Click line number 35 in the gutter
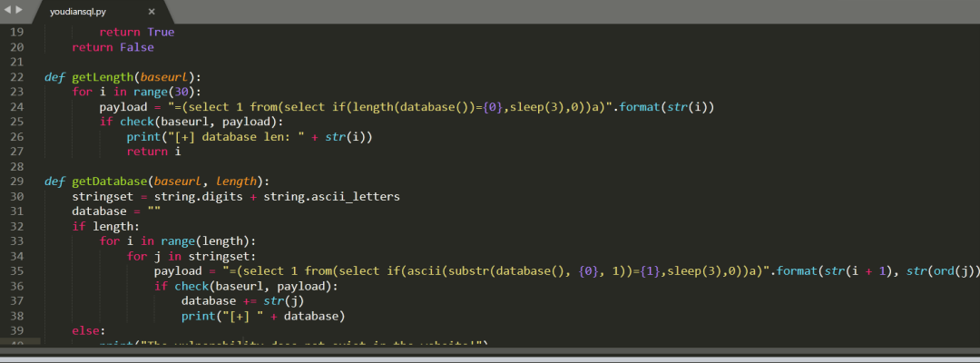 point(17,271)
